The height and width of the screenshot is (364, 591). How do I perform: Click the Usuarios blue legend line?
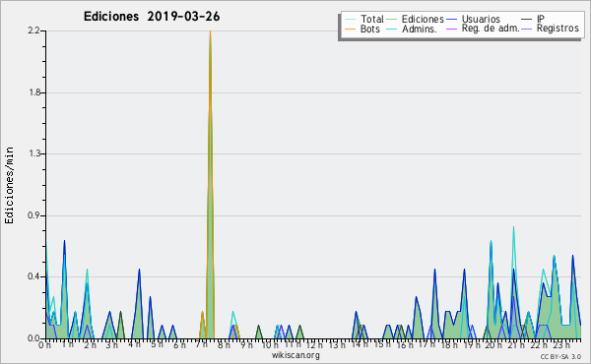[451, 20]
